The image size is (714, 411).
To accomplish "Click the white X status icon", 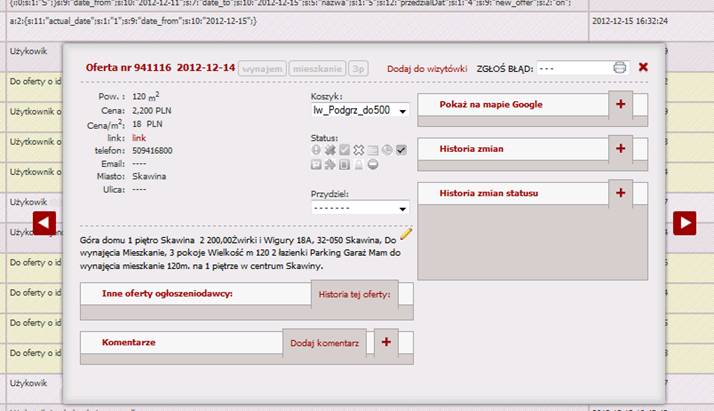I will pyautogui.click(x=358, y=150).
